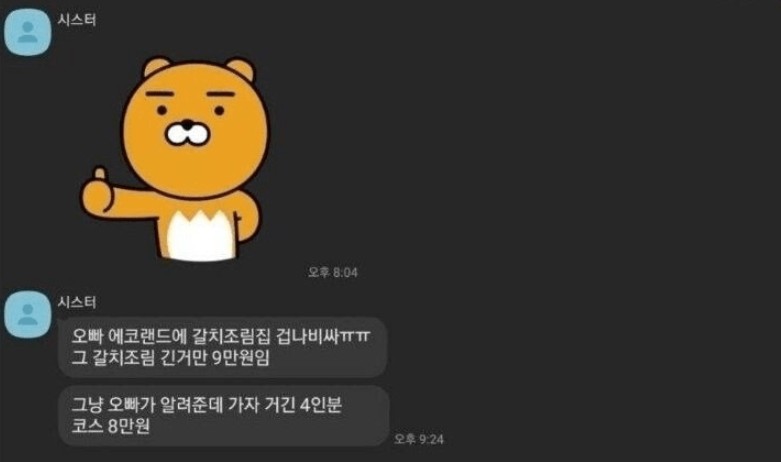The height and width of the screenshot is (462, 781).
Task: Click the text 8만원 in the last bubble
Action: [129, 426]
